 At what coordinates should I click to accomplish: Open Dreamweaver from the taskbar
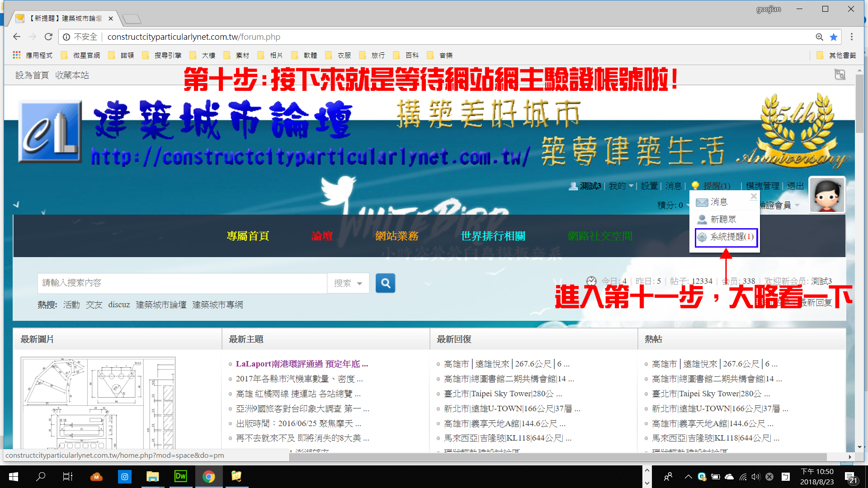pyautogui.click(x=180, y=476)
